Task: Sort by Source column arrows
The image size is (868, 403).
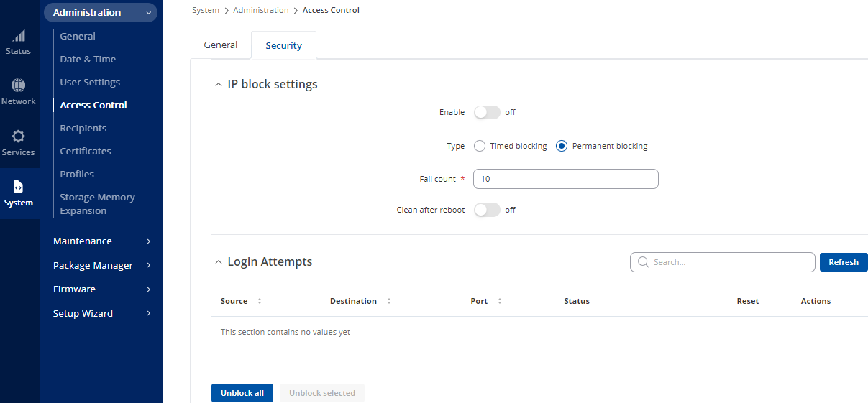Action: coord(260,301)
